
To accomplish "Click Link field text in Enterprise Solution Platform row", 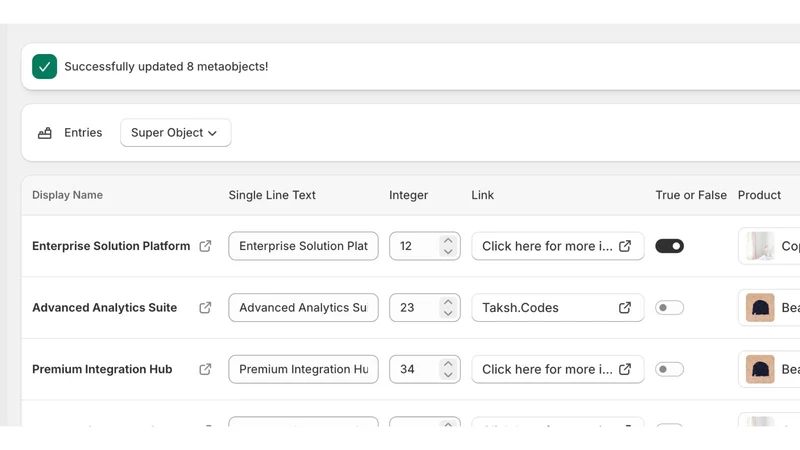I will (547, 246).
